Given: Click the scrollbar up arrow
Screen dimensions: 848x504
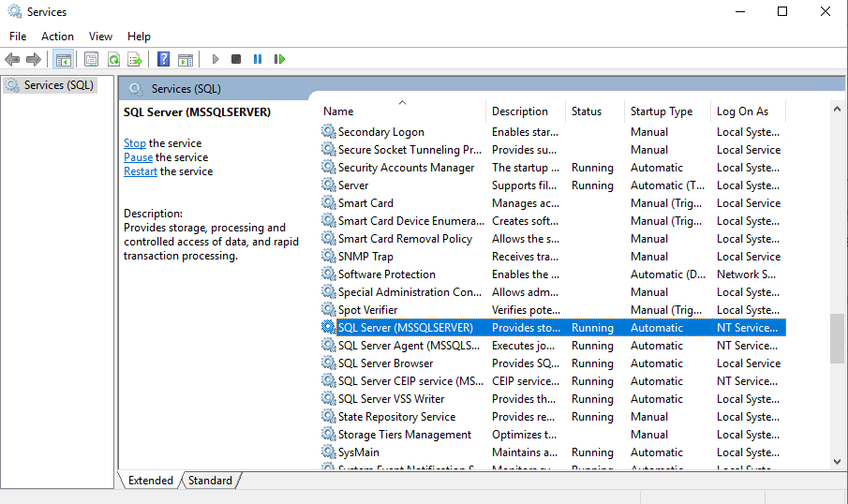Looking at the screenshot, I should click(837, 109).
